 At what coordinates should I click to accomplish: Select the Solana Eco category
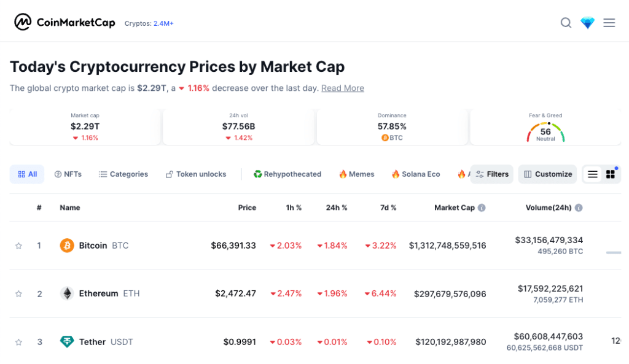click(416, 174)
